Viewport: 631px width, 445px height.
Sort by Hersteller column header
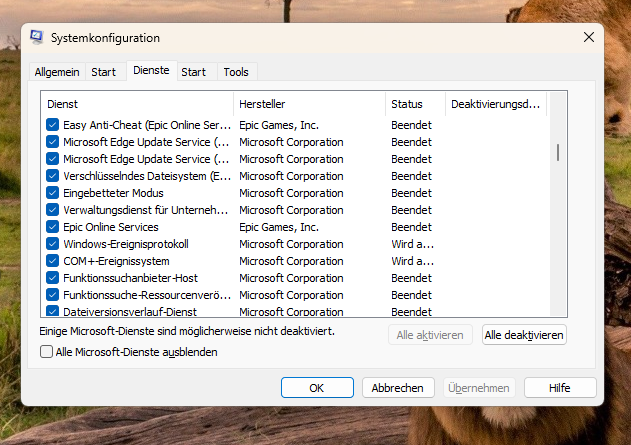(309, 104)
